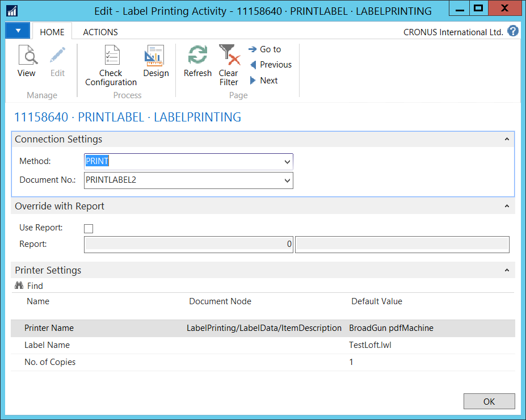Click the page heading 11158640 · PRINTLABEL · LABELPRINTING
526x420 pixels.
point(128,117)
